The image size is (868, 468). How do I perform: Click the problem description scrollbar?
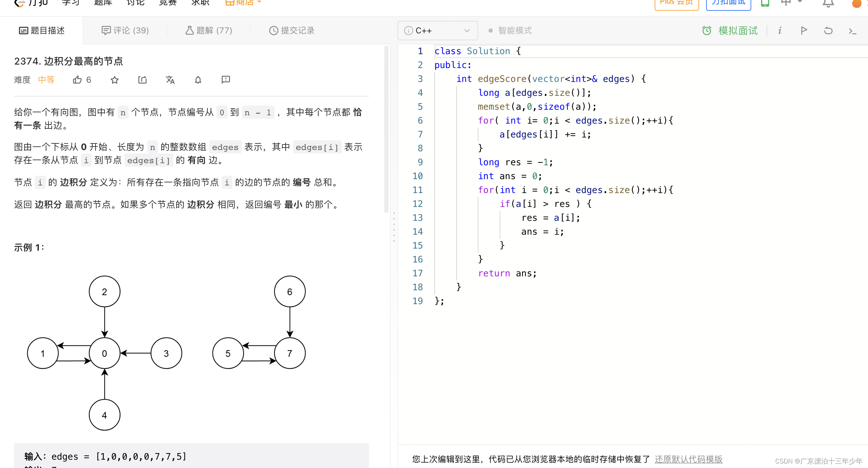coord(386,128)
